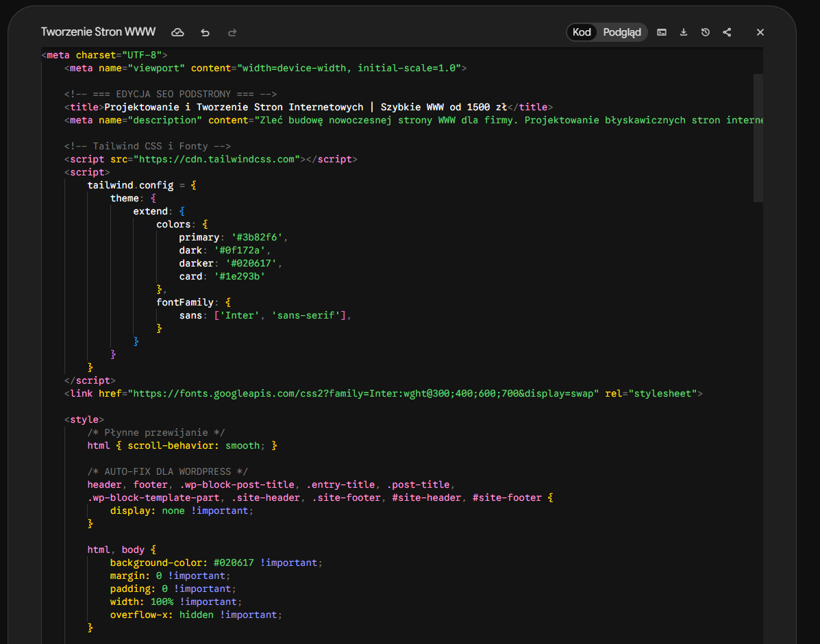Click the 'Tailwind CSS i Fonty' comment
Image resolution: width=820 pixels, height=644 pixels.
(x=147, y=147)
